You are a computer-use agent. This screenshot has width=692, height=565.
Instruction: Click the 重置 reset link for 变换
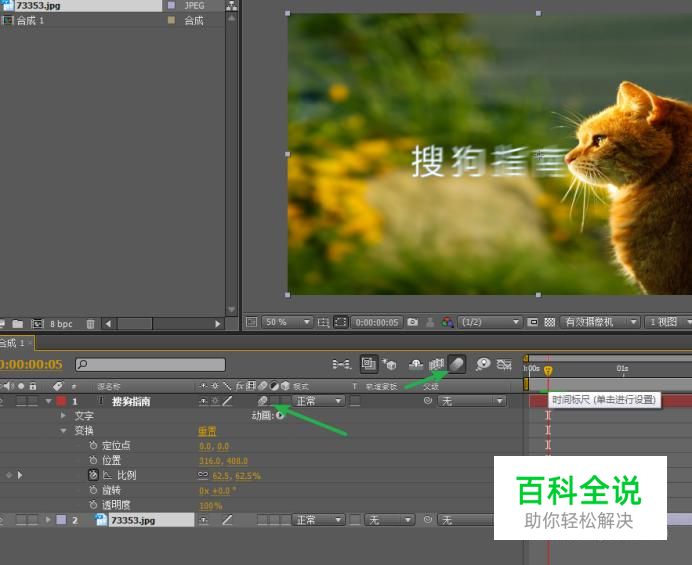pos(207,431)
